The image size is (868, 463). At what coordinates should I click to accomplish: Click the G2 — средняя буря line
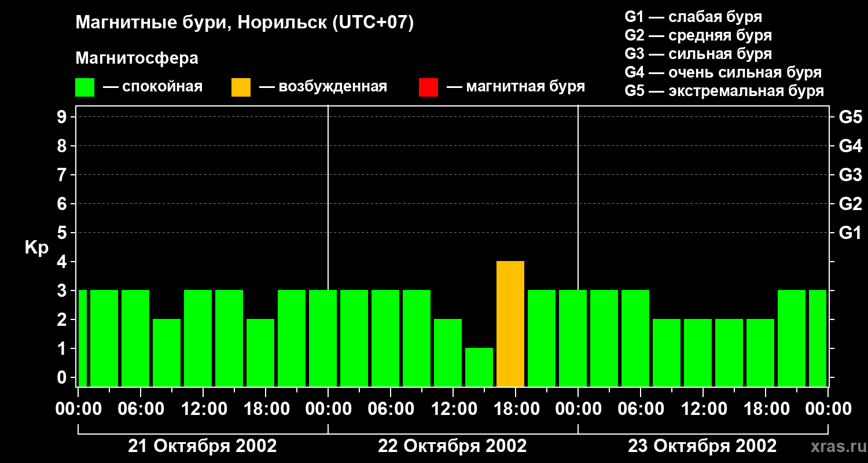698,35
